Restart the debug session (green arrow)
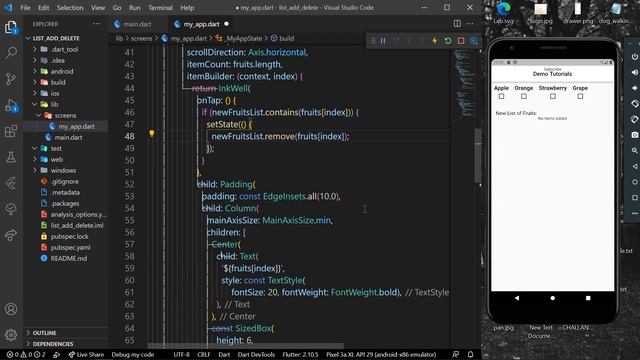The width and height of the screenshot is (640, 360). pyautogui.click(x=448, y=40)
